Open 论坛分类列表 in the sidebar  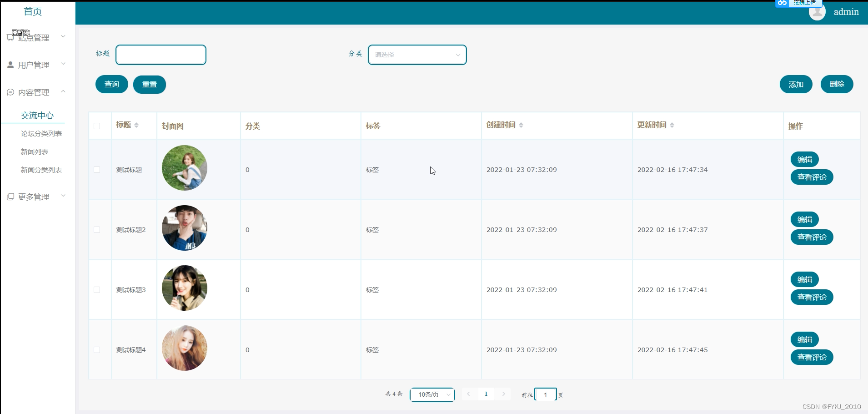41,134
